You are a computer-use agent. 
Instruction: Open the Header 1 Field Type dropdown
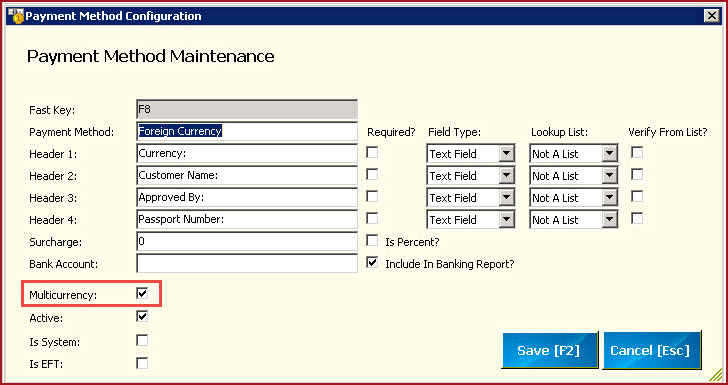click(507, 154)
